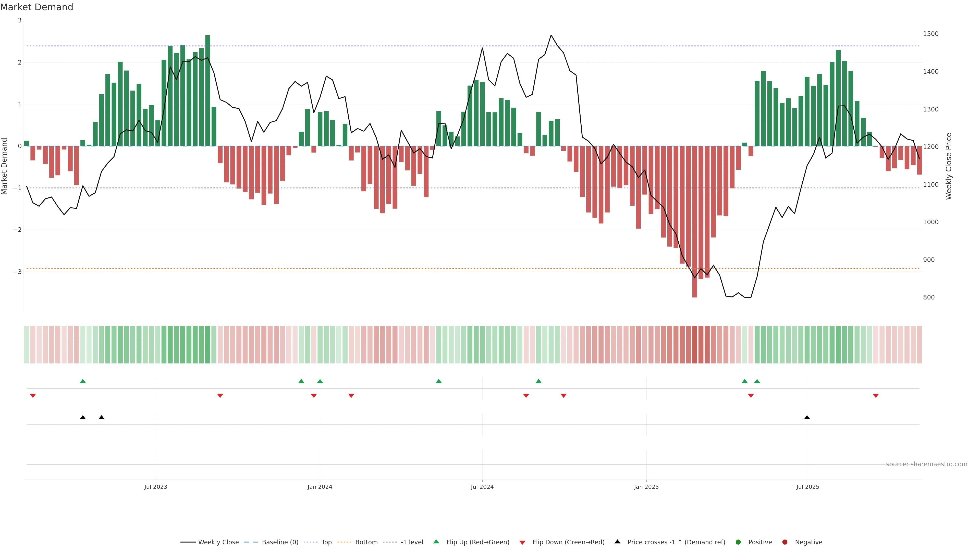The image size is (980, 551).
Task: Click the dark red Negative legend dot
Action: coord(785,542)
